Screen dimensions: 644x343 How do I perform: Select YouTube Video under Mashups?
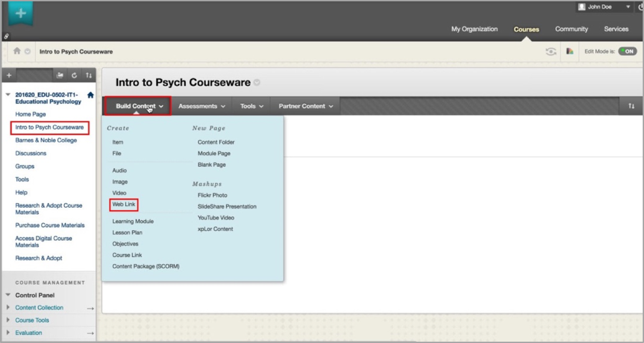(216, 218)
